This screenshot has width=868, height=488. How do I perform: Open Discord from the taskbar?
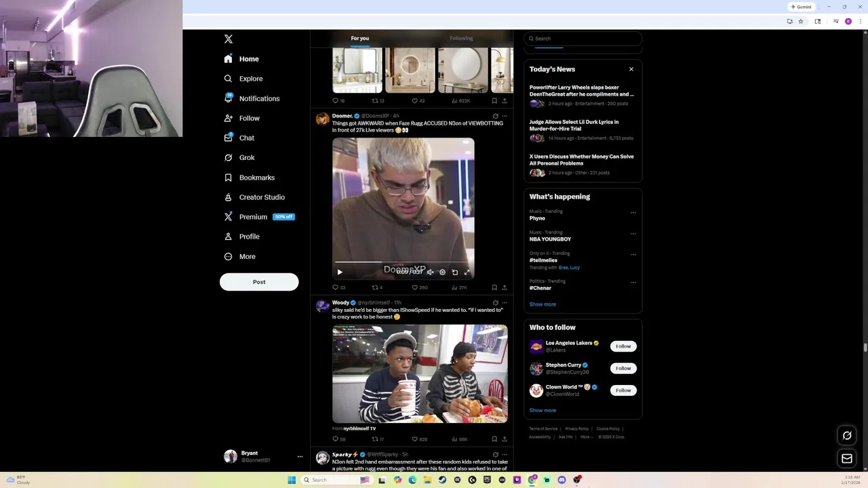tap(561, 480)
